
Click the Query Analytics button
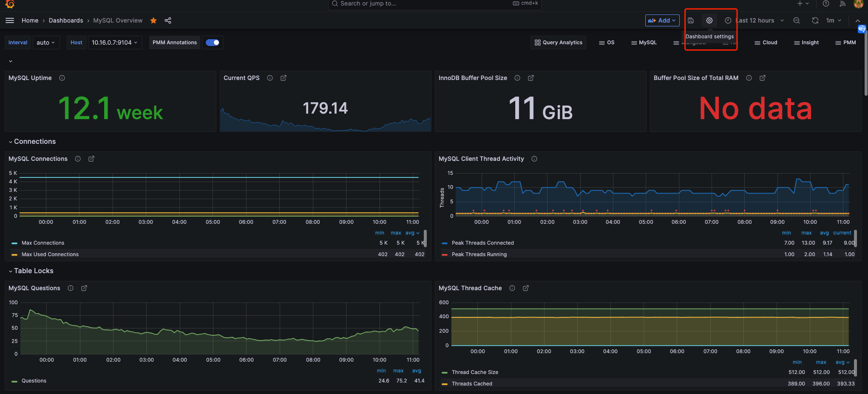(558, 43)
